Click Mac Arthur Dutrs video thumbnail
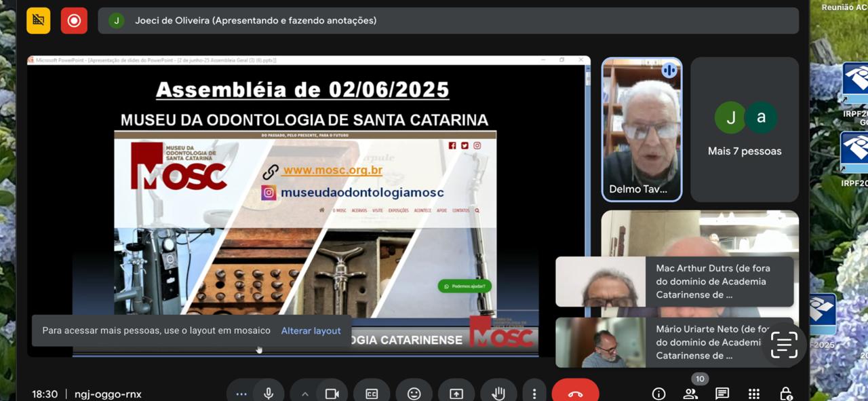The image size is (868, 401). [601, 282]
